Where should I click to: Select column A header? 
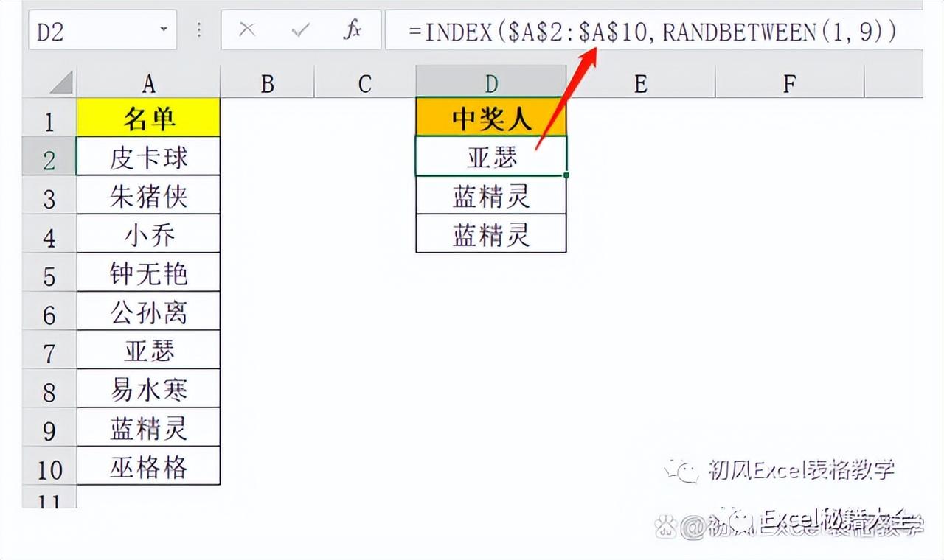pos(148,84)
